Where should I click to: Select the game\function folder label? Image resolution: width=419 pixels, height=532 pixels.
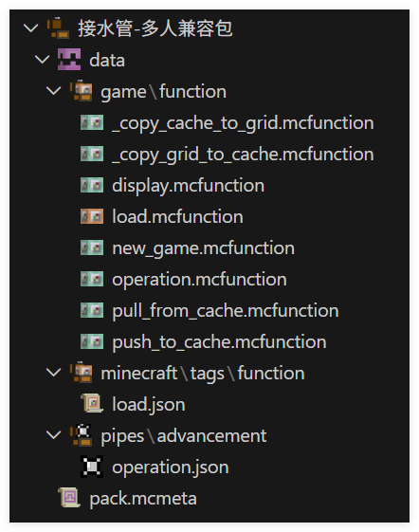[x=164, y=92]
